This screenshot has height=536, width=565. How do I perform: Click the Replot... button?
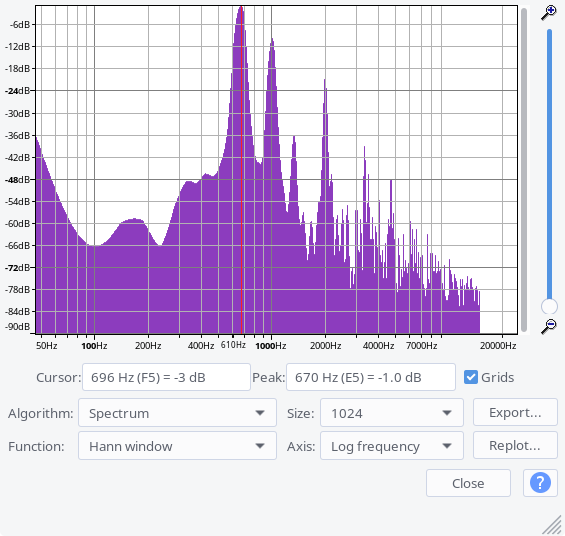(x=515, y=445)
